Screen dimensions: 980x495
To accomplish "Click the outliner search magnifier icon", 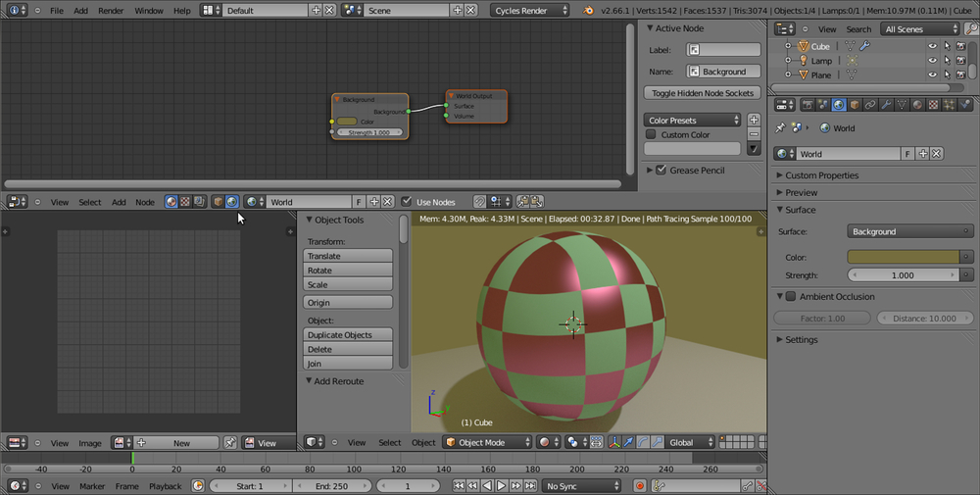I will pos(969,29).
